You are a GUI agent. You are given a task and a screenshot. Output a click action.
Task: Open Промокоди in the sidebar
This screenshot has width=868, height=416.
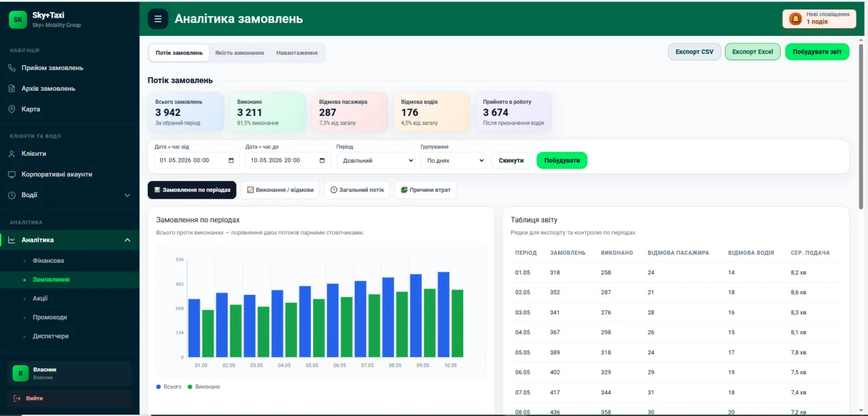click(x=50, y=317)
